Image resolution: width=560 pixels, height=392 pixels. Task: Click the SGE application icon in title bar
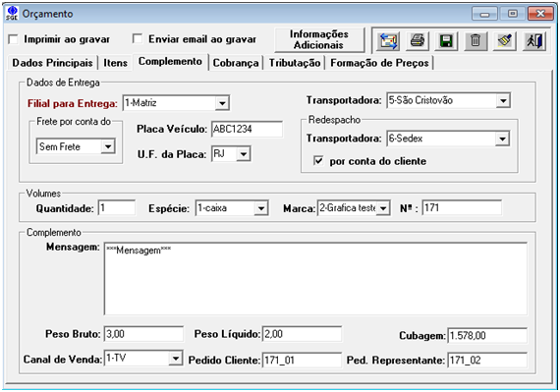tap(12, 13)
